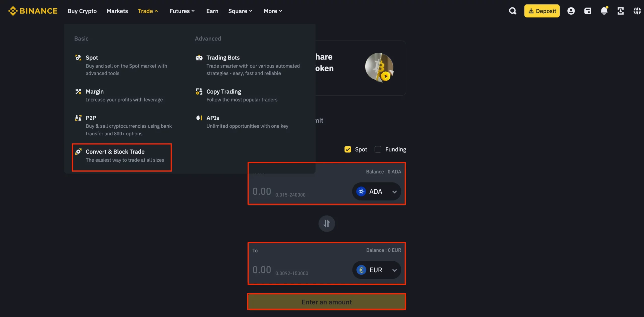Image resolution: width=644 pixels, height=317 pixels.
Task: Open the ADA currency selector
Action: 376,191
